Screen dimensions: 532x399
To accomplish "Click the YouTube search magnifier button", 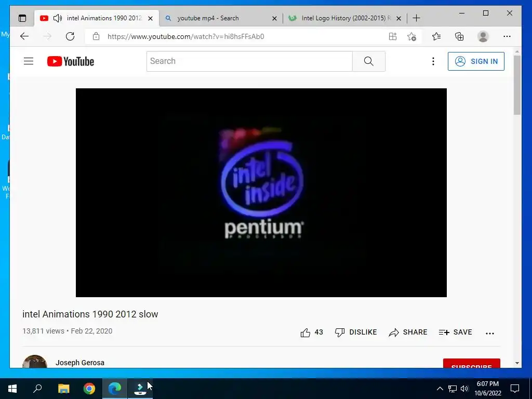I will [x=369, y=61].
